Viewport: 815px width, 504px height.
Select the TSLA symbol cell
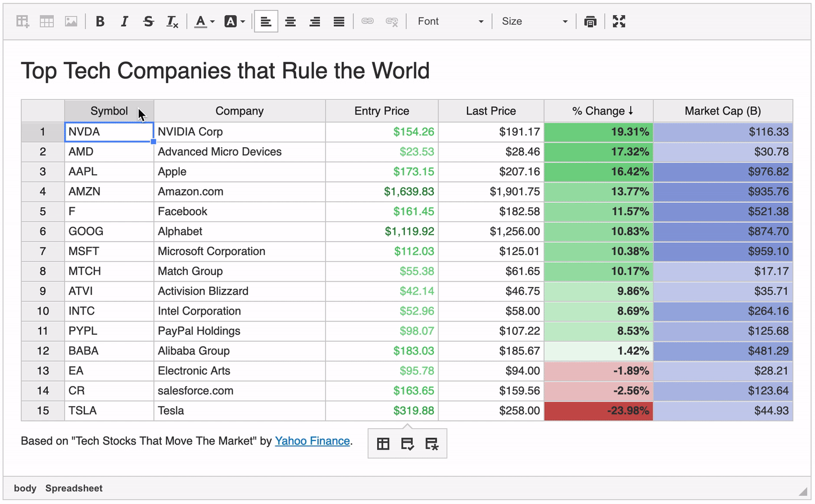[109, 411]
